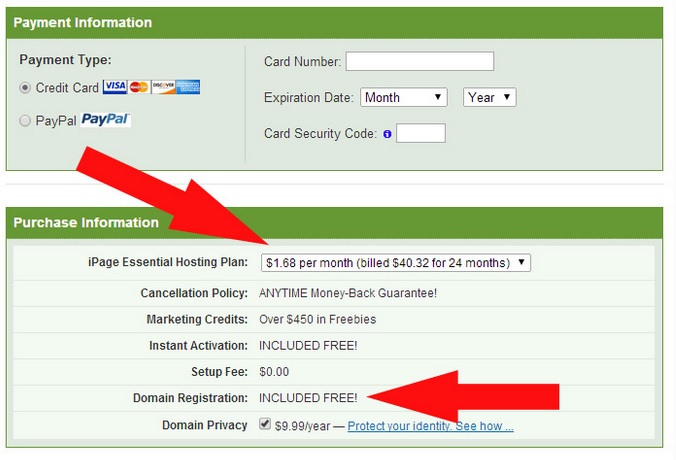The height and width of the screenshot is (460, 676).
Task: Select the Credit Card payment option
Action: [x=25, y=88]
